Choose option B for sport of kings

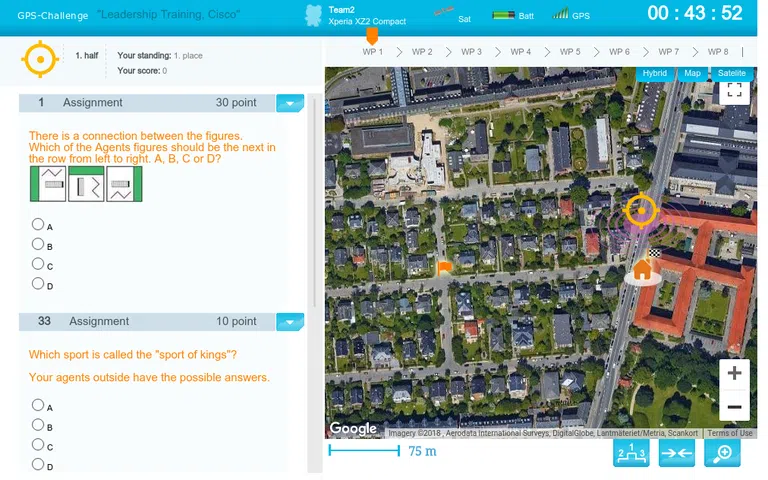[x=38, y=425]
